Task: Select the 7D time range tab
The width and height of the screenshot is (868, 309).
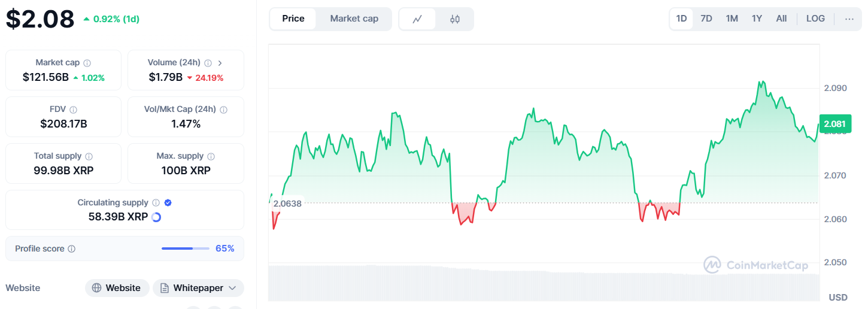Action: click(x=706, y=19)
